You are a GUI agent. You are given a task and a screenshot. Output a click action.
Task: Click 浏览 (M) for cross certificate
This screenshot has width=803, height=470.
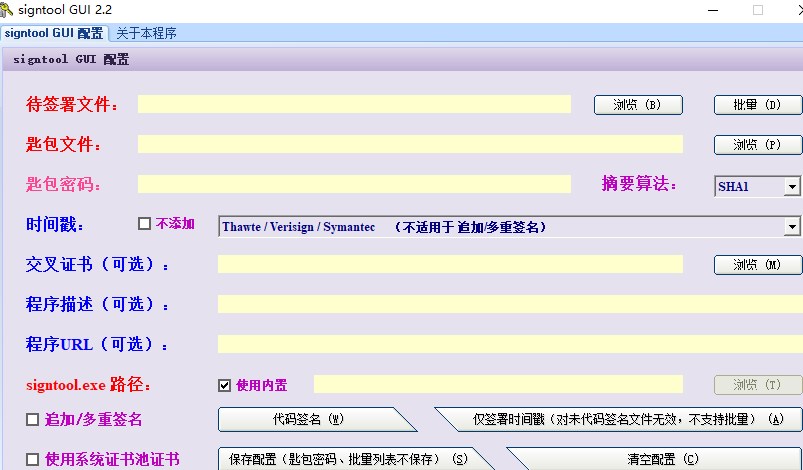[x=758, y=265]
